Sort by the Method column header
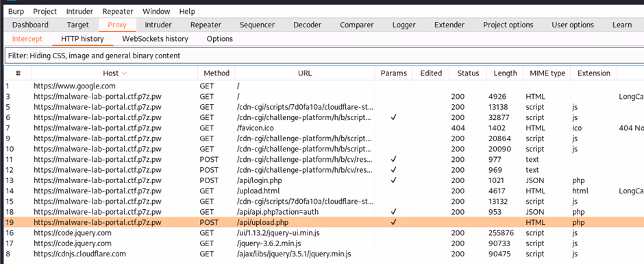 coord(216,73)
